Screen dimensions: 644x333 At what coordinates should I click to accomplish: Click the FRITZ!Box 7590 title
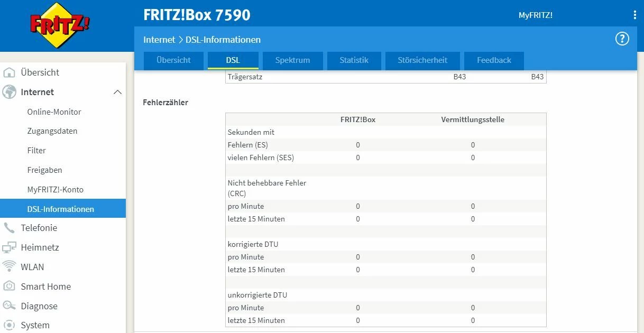point(197,15)
